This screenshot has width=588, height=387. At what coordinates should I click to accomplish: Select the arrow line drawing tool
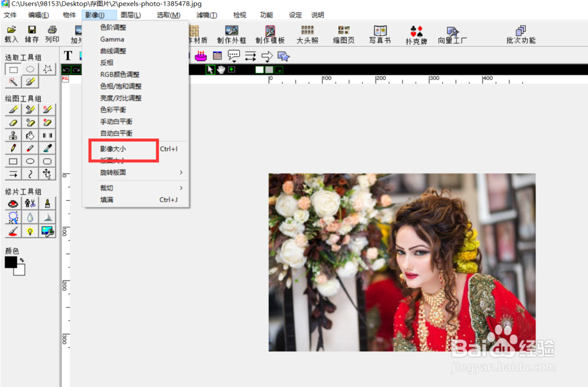[13, 174]
